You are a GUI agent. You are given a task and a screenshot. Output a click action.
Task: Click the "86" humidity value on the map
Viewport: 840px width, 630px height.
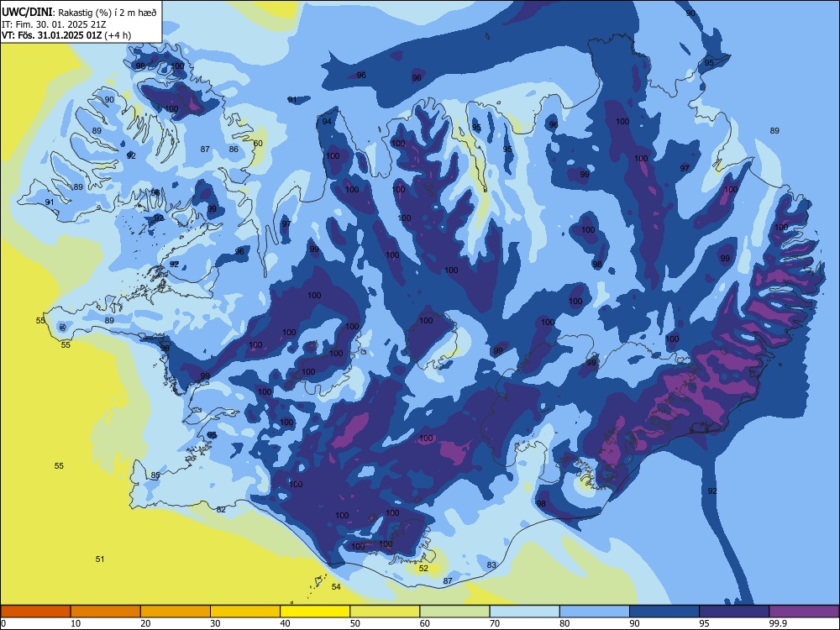point(234,149)
